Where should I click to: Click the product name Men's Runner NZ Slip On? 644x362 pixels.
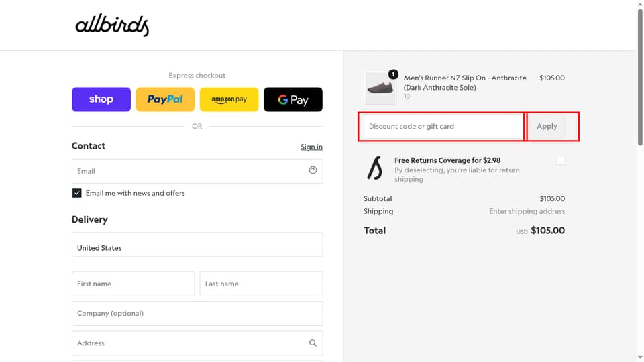[x=464, y=82]
